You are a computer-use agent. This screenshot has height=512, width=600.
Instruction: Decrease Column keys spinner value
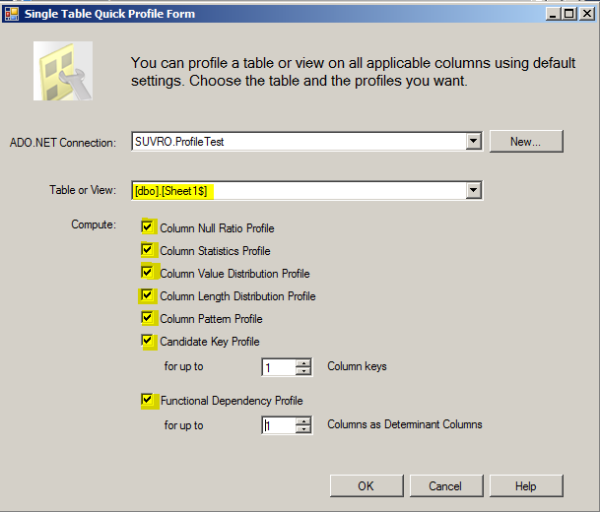pyautogui.click(x=303, y=371)
